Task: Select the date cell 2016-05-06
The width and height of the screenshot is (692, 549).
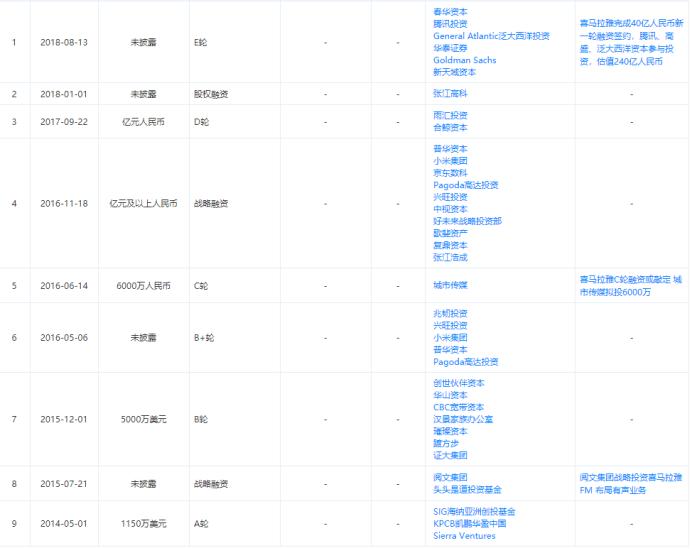Action: [x=64, y=338]
